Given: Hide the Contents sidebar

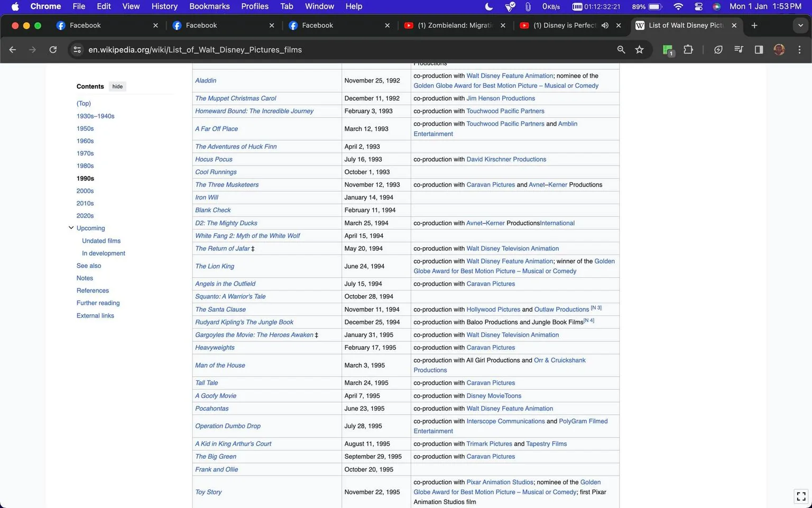Looking at the screenshot, I should [x=117, y=86].
